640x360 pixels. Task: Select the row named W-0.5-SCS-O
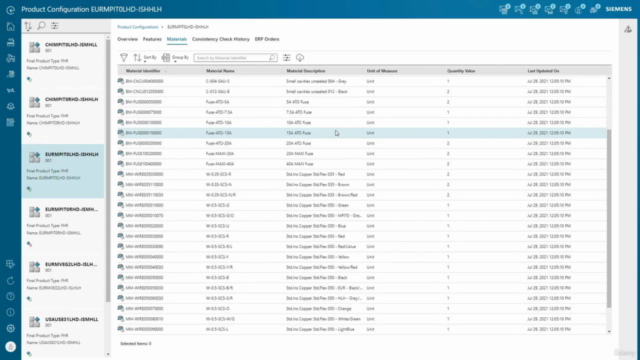click(x=362, y=309)
